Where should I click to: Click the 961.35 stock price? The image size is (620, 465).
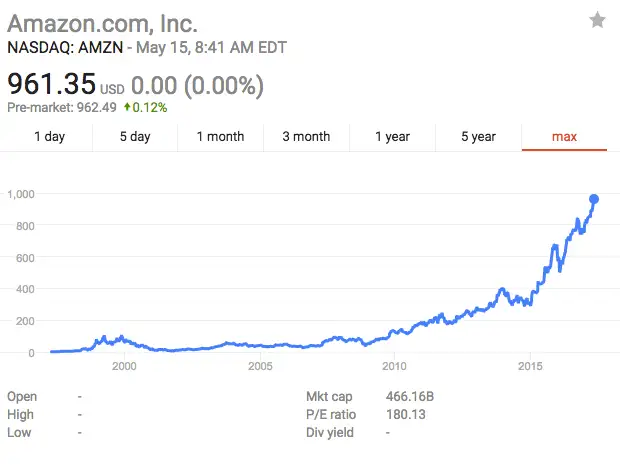50,85
